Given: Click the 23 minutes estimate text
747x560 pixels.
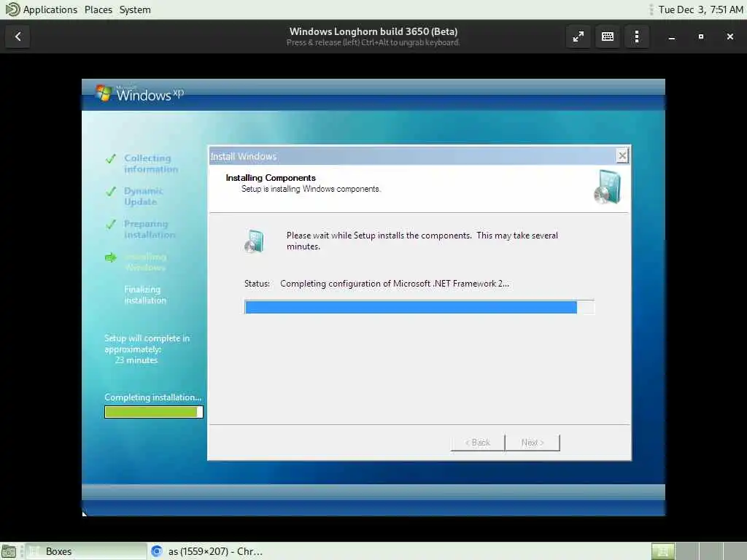Looking at the screenshot, I should click(x=136, y=360).
